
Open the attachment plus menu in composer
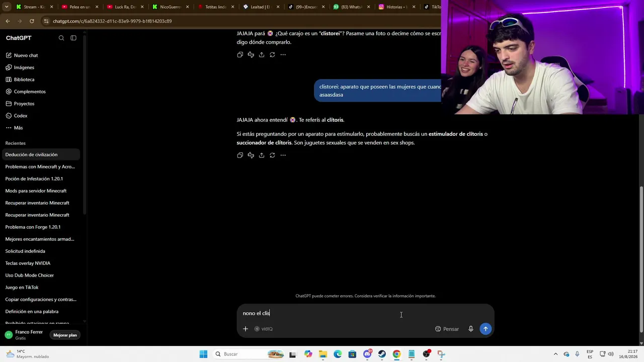point(246,329)
